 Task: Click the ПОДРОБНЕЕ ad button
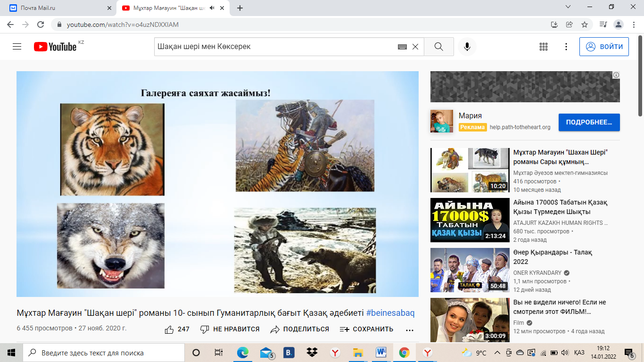pos(589,122)
